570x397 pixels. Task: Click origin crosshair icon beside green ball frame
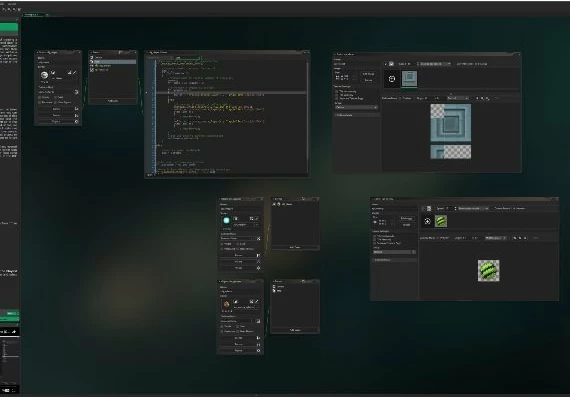[x=428, y=221]
